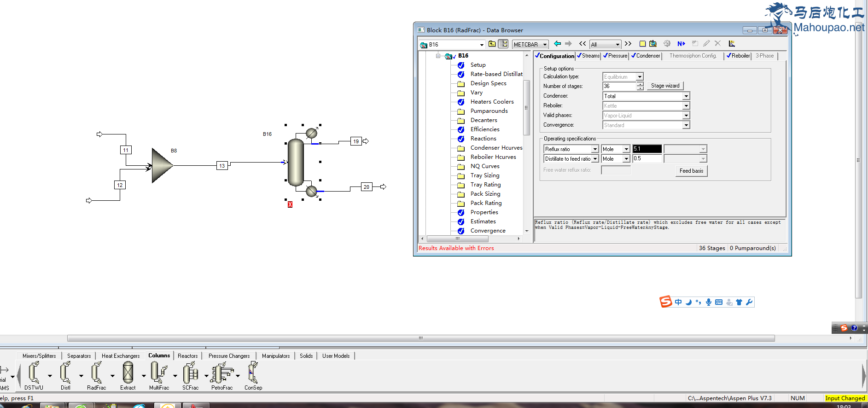Switch to the Streams tab

588,56
